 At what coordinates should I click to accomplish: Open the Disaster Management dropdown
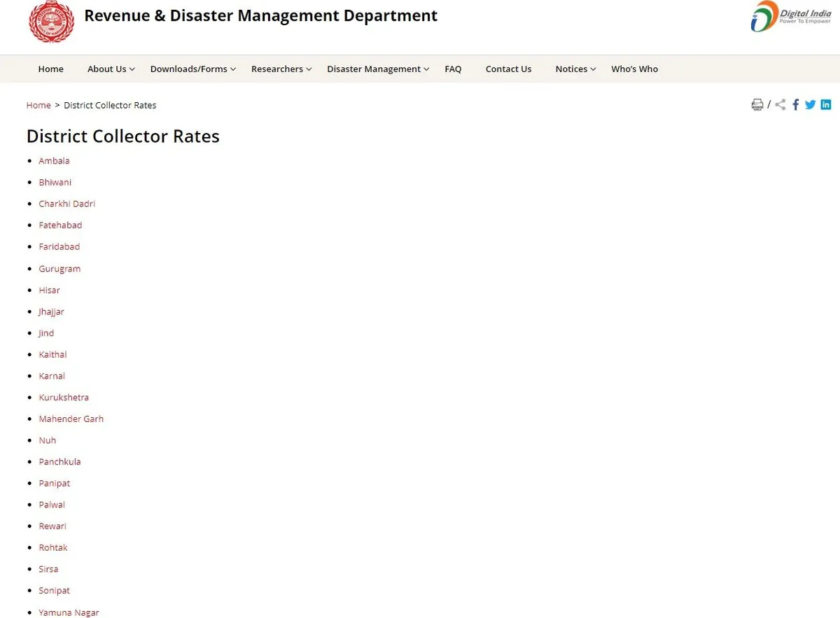coord(378,69)
